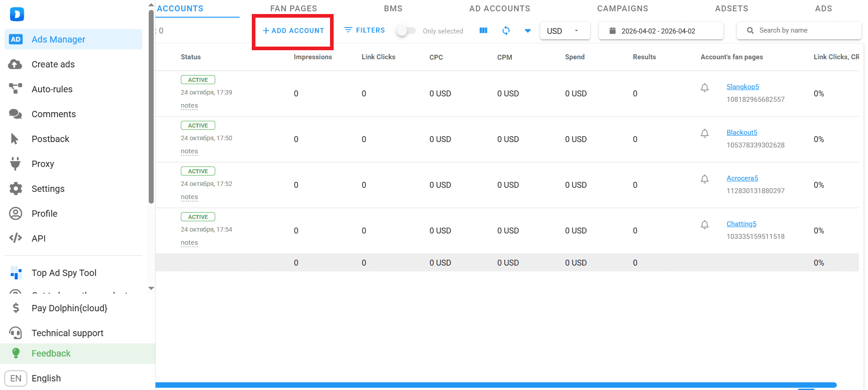Switch to the Campaigns tab
This screenshot has height=390, width=868.
click(x=622, y=9)
